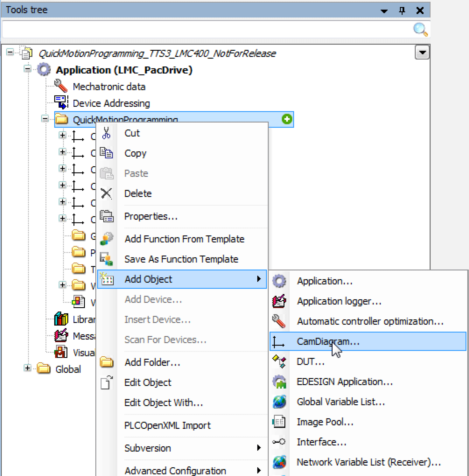Choose Edit Object With...

click(x=182, y=403)
